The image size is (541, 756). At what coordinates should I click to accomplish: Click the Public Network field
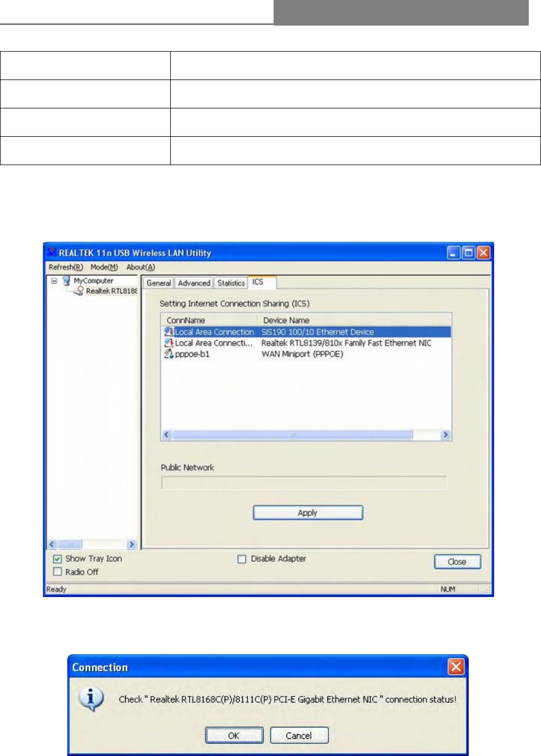(304, 483)
